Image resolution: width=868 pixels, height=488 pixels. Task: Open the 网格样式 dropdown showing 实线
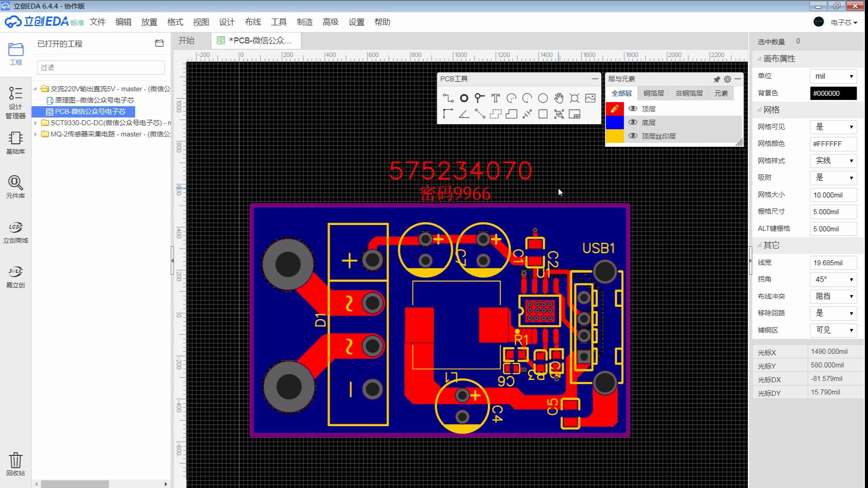(833, 161)
